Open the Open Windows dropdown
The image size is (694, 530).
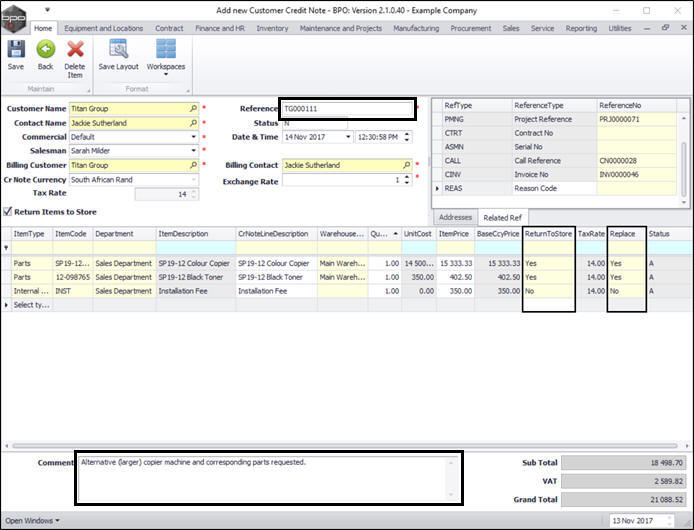(x=32, y=521)
